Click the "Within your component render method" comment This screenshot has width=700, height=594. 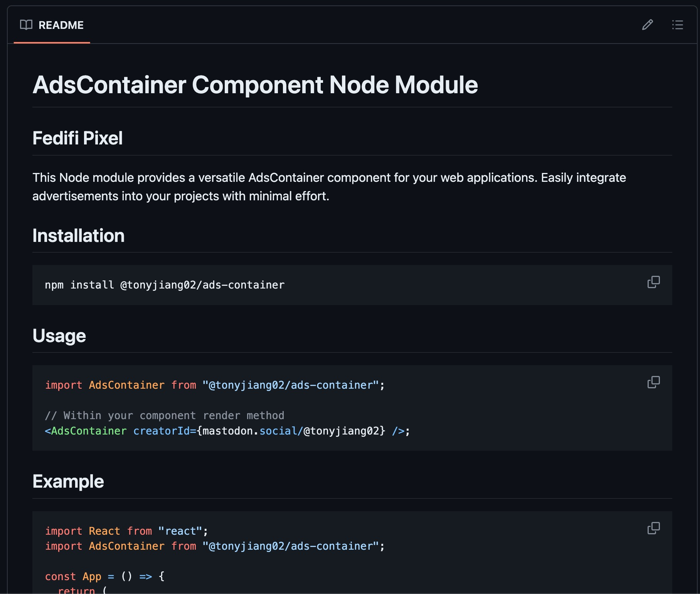165,416
